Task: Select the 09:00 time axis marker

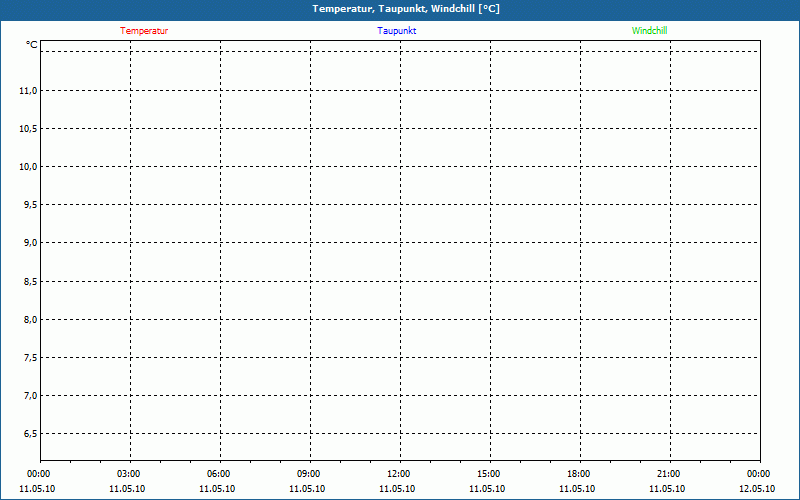Action: coord(308,474)
